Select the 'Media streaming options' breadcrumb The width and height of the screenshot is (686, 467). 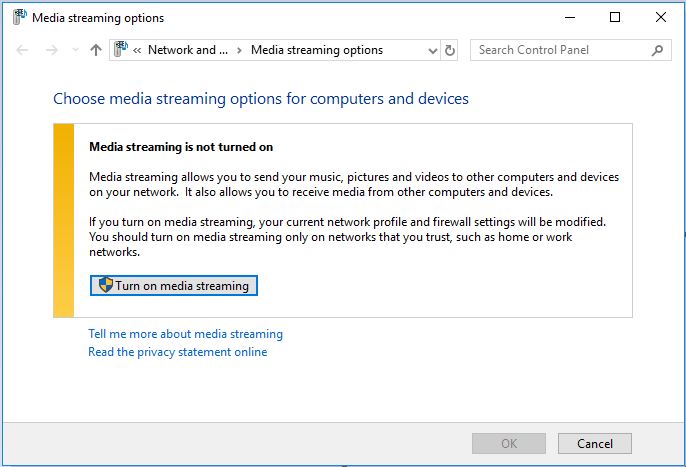(x=317, y=50)
